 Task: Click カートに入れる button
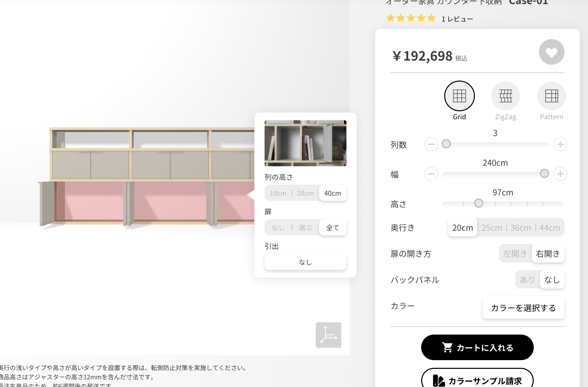(477, 348)
